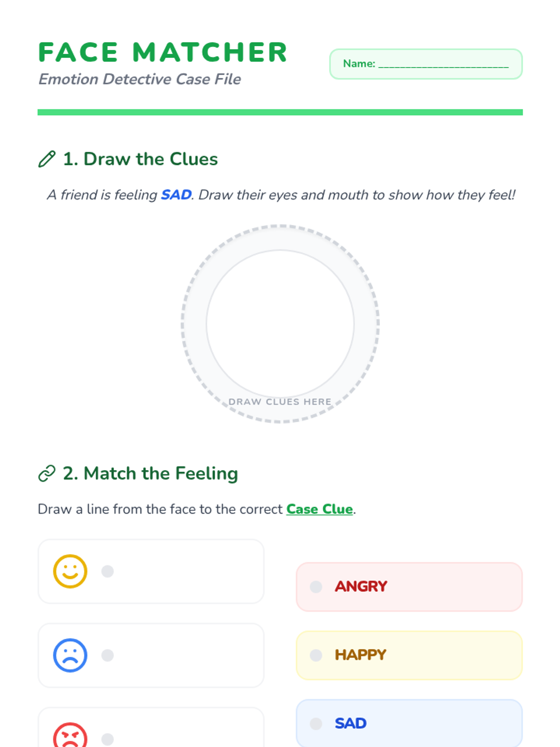Click inside the blank face drawing circle

point(280,322)
